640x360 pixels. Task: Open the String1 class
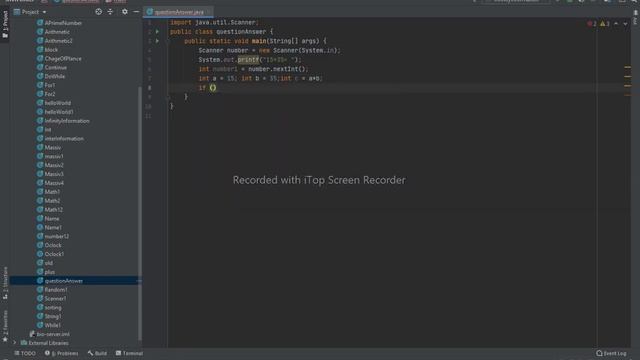(49, 316)
